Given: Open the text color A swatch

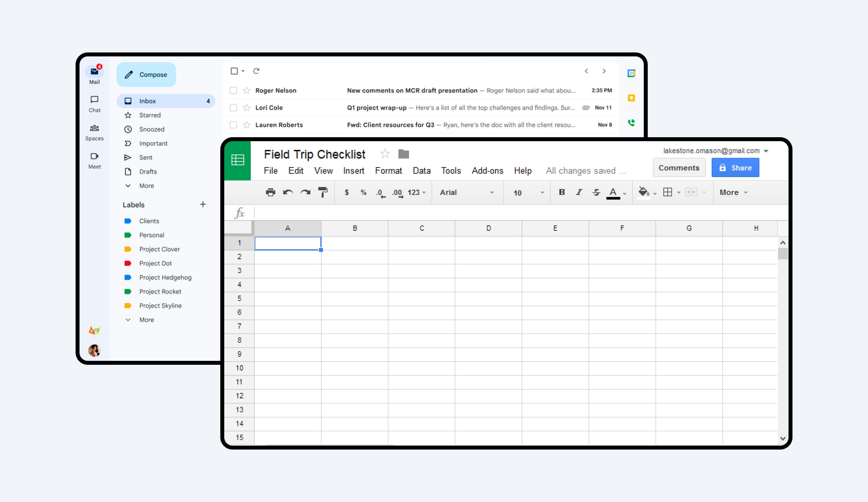Looking at the screenshot, I should click(x=613, y=193).
